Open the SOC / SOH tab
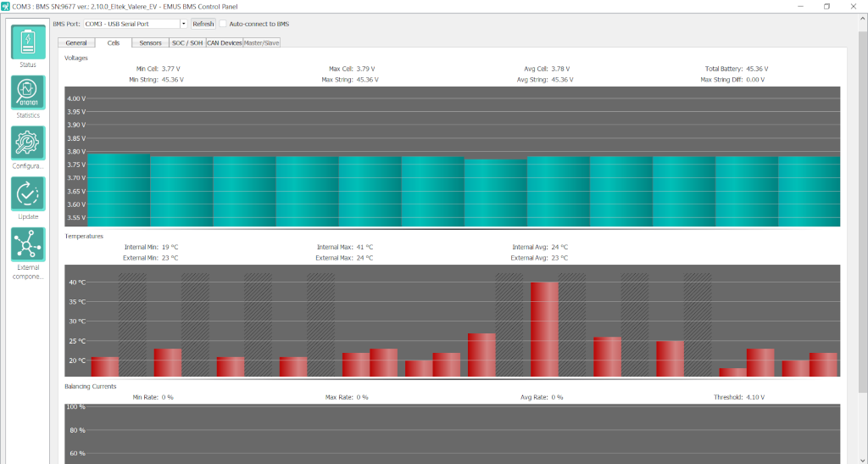This screenshot has height=464, width=868. point(187,42)
